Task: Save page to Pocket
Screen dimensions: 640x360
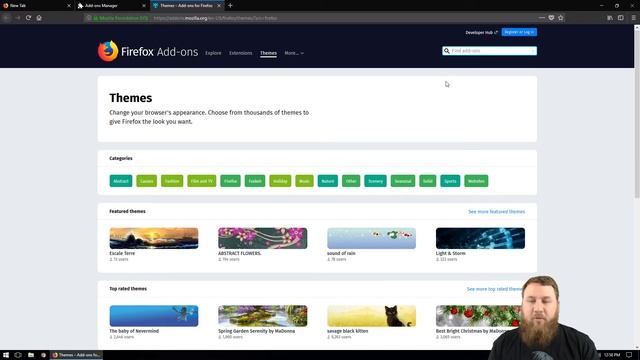Action: 551,18
